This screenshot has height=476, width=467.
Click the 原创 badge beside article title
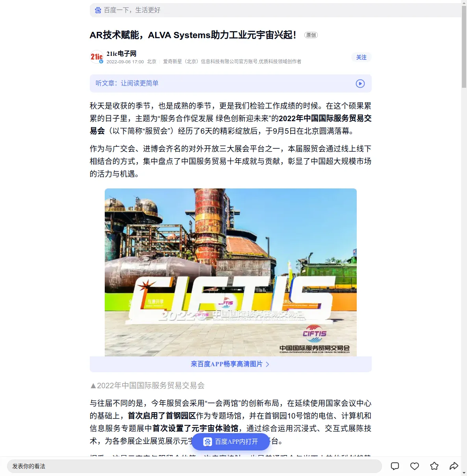tap(311, 35)
